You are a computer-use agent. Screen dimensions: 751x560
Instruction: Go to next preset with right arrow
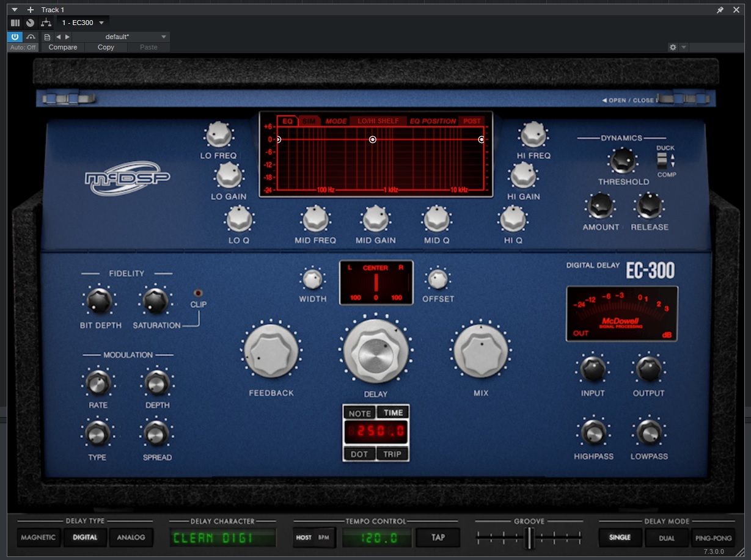click(67, 37)
